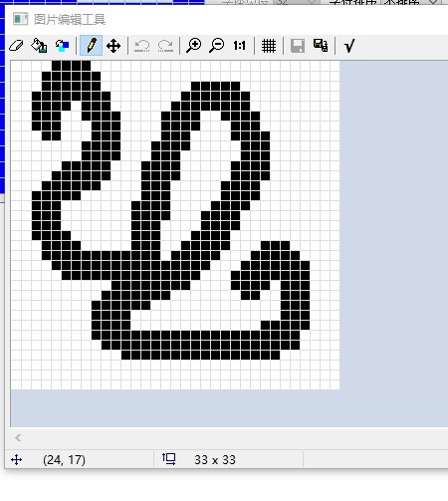Image resolution: width=448 pixels, height=501 pixels.
Task: Click the canvas size icon beside 33 x 33
Action: [169, 459]
